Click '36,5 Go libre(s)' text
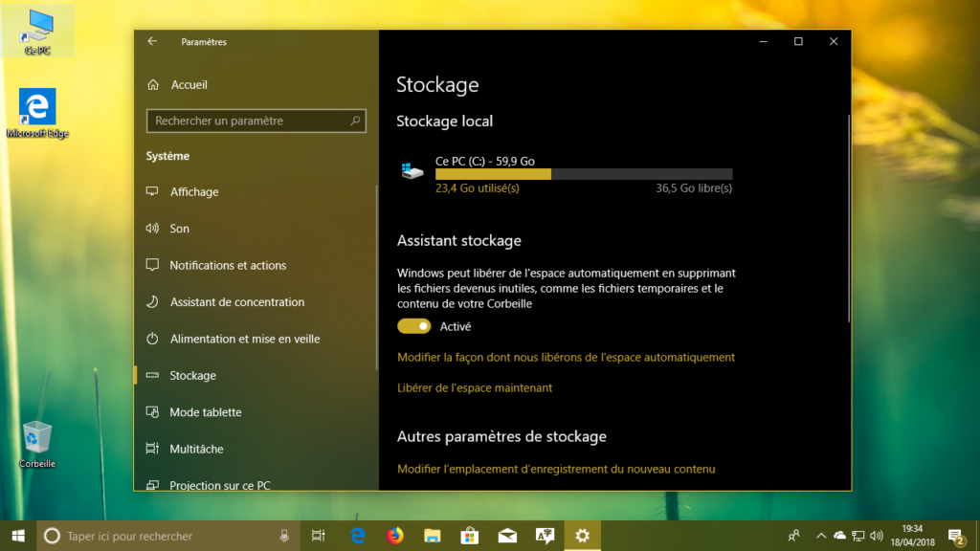This screenshot has width=980, height=551. (694, 188)
